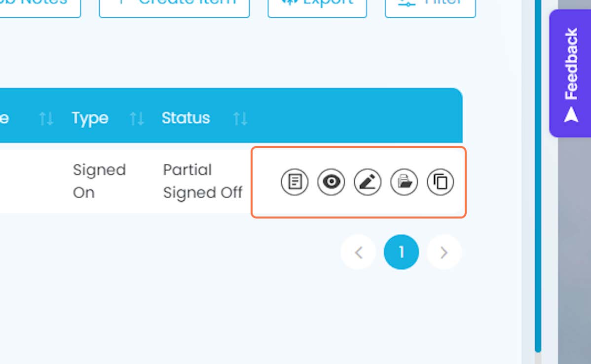591x364 pixels.
Task: Select the Partial Signed Off status cell
Action: [x=202, y=181]
